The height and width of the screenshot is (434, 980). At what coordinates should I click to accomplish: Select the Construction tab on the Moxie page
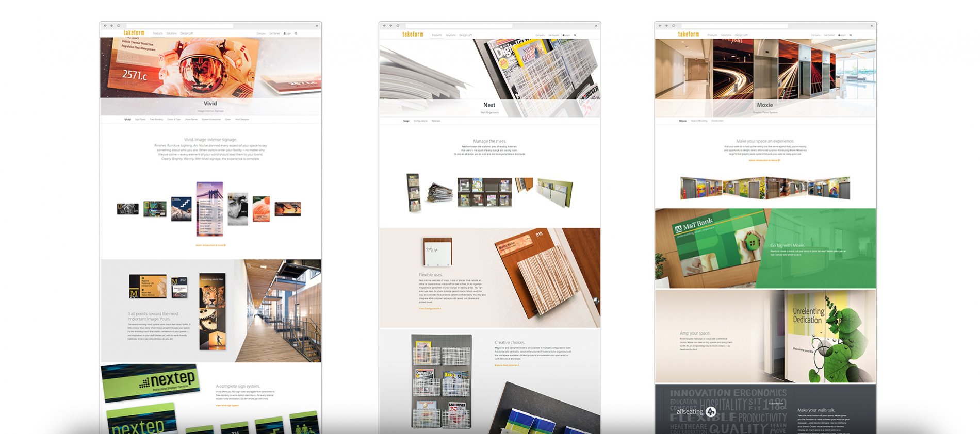(717, 121)
